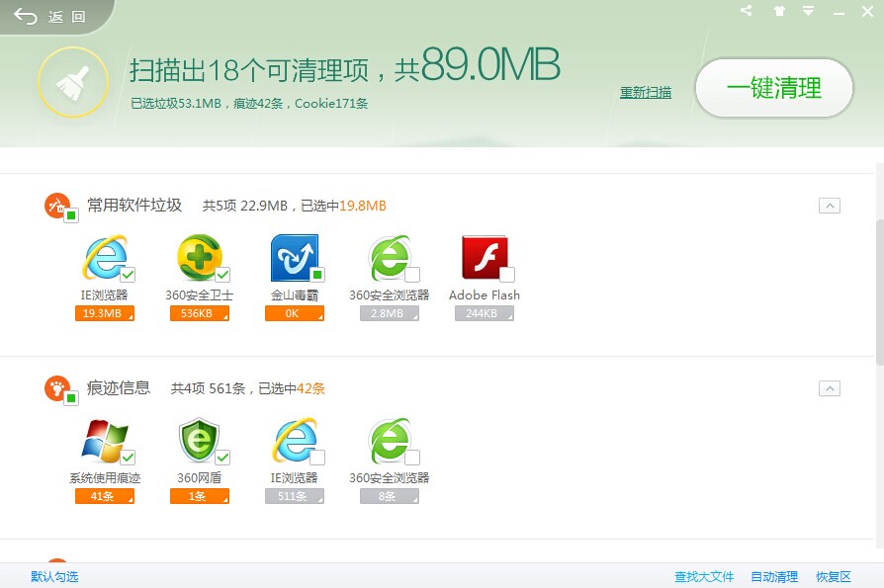Toggle the 常用软件垃圾 category checkbox

[x=71, y=215]
